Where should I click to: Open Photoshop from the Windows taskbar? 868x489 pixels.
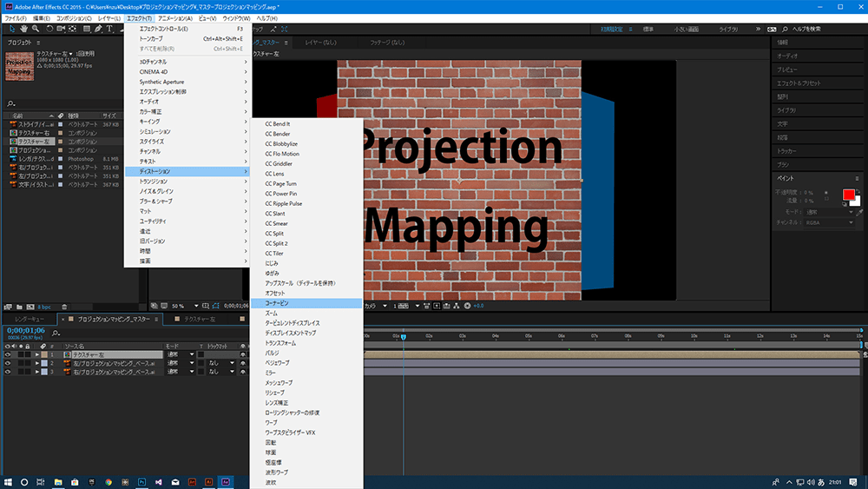point(141,481)
